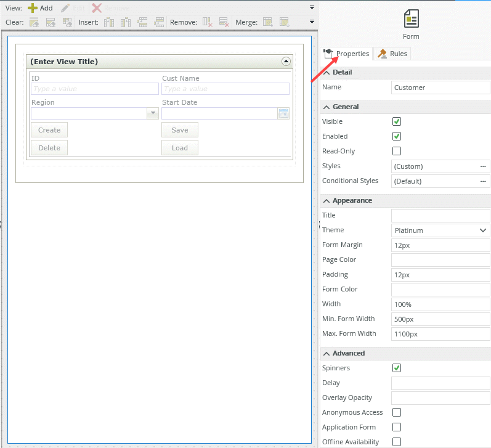Image resolution: width=491 pixels, height=448 pixels.
Task: Click the Create button in the view
Action: [49, 130]
